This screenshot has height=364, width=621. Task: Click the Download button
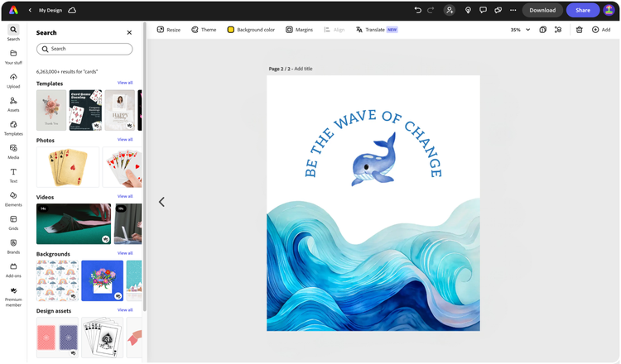542,10
